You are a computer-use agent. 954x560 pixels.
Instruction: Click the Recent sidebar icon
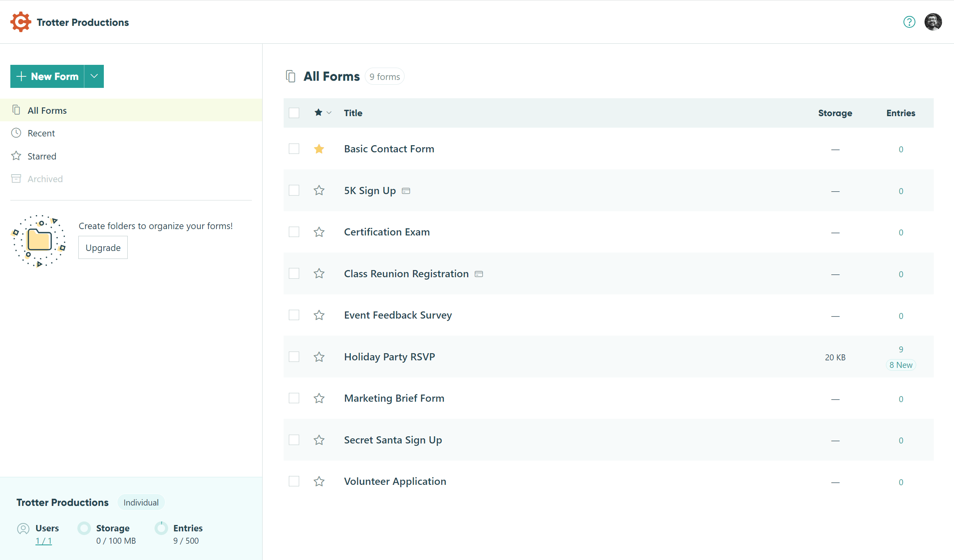pyautogui.click(x=17, y=133)
